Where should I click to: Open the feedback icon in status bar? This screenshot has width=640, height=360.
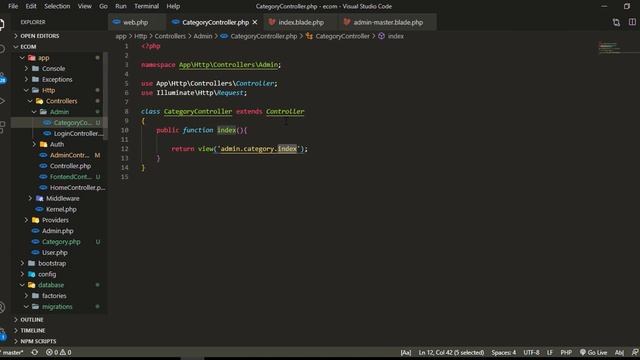click(x=635, y=352)
